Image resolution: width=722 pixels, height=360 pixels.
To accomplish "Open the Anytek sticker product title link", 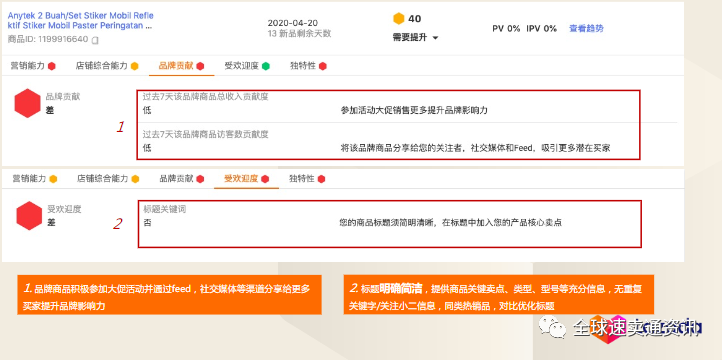I will click(x=81, y=21).
